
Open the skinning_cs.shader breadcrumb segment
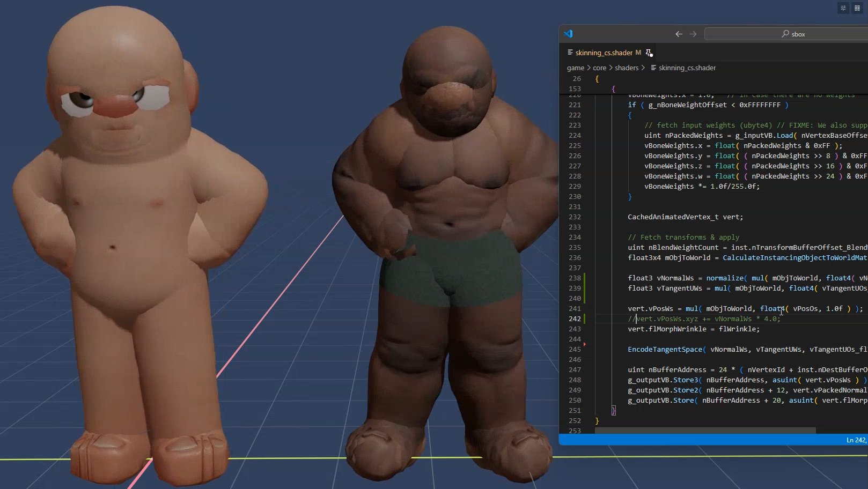point(687,68)
